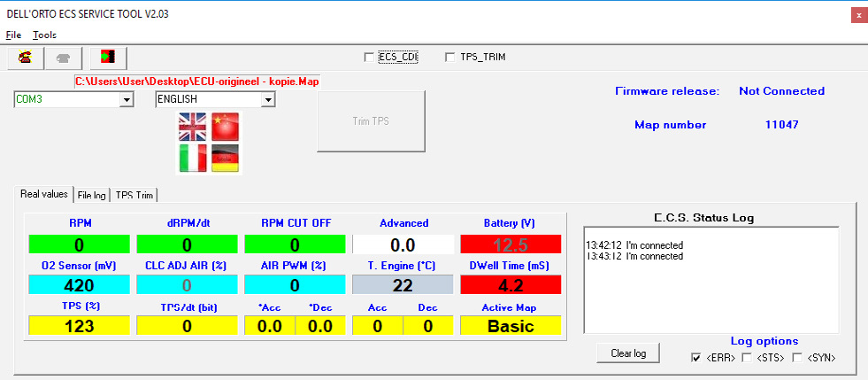
Task: Switch to the TPS Trim tab
Action: (x=135, y=196)
